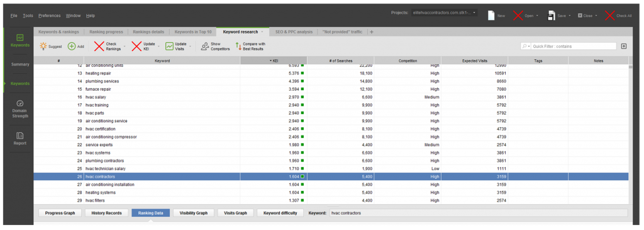Open the Update Visits dropdown arrow

pyautogui.click(x=190, y=47)
